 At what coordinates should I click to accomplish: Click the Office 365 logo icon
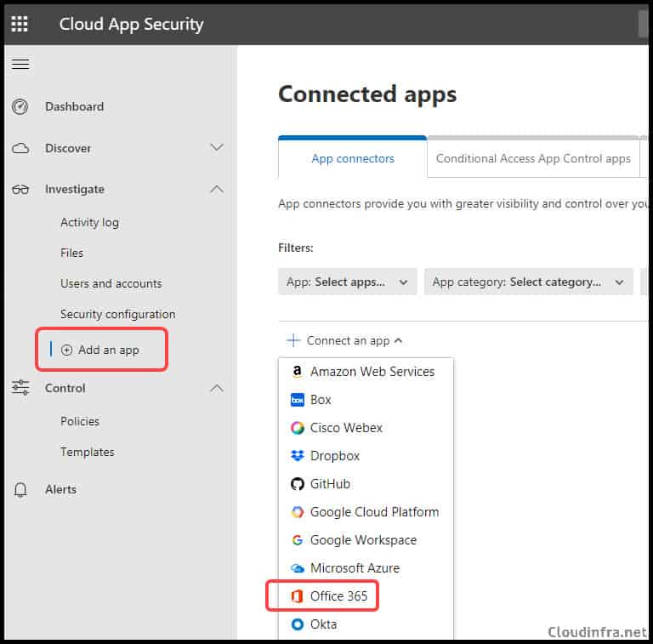pyautogui.click(x=297, y=596)
